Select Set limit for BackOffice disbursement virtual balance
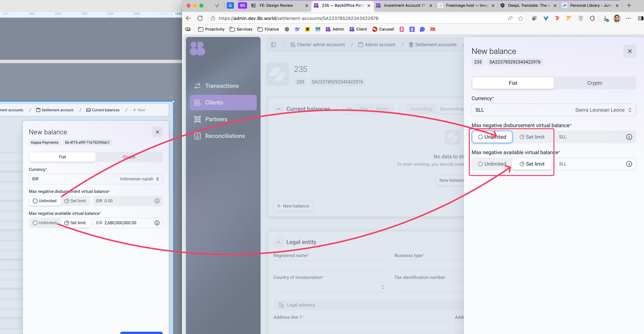The image size is (644, 334). [532, 137]
